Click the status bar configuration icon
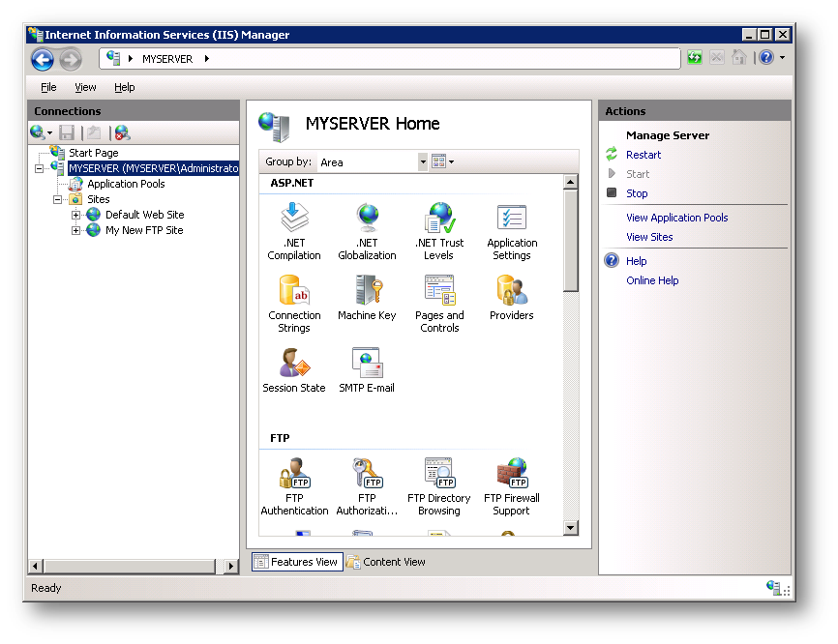838x644 pixels. click(773, 587)
